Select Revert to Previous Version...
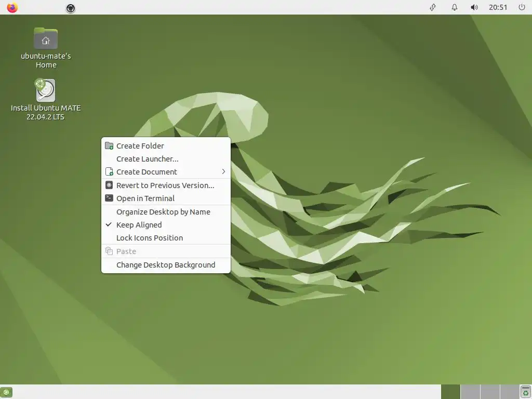532x399 pixels. pyautogui.click(x=166, y=185)
